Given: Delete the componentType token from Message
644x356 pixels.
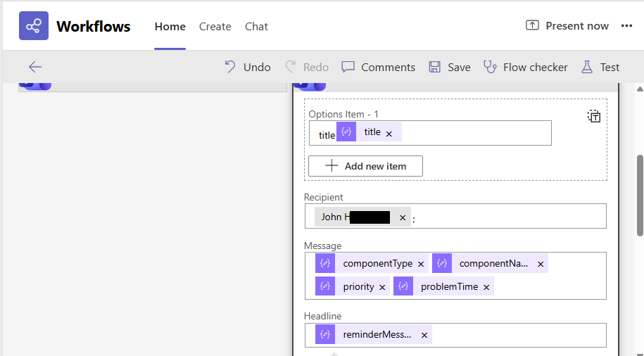Looking at the screenshot, I should tap(421, 265).
